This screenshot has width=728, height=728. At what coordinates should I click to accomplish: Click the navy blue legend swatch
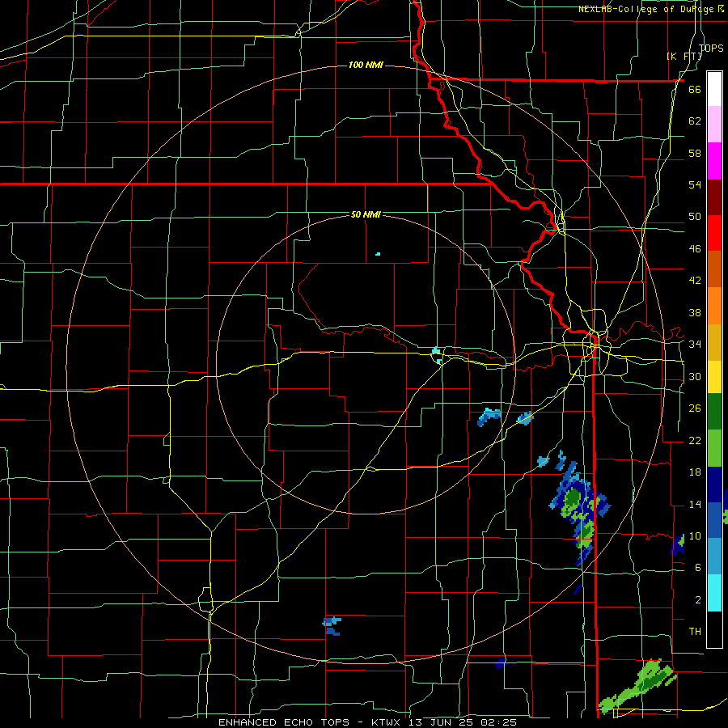[714, 485]
